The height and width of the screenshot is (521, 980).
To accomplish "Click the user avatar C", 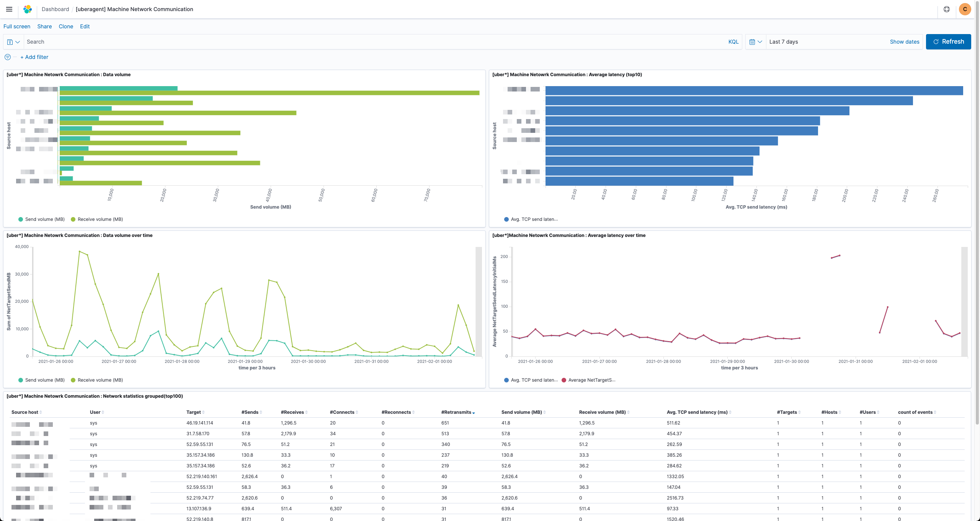I will (965, 9).
